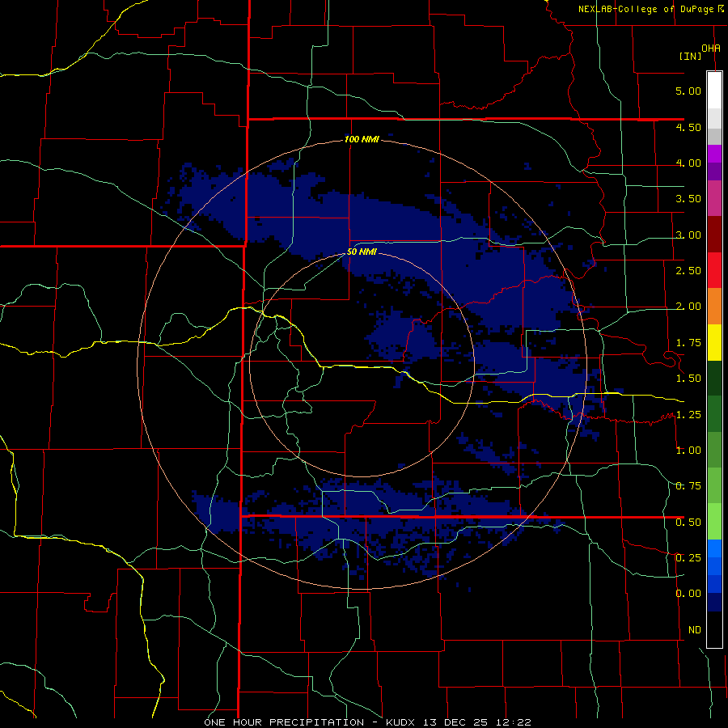The image size is (728, 728).
Task: Pick the bright red legend swatch
Action: [714, 270]
